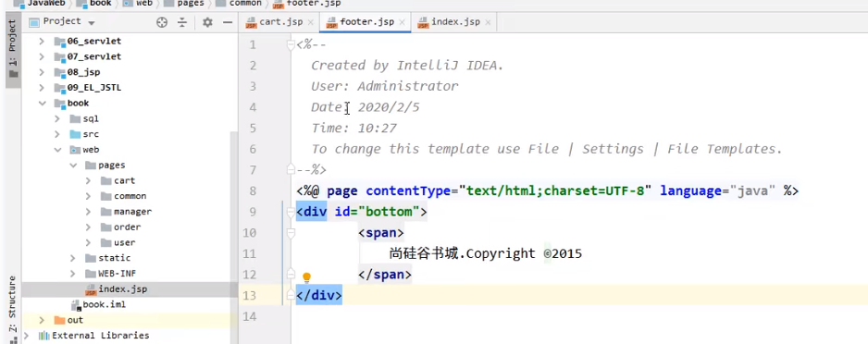Fold the comment block at line 1

coord(291,44)
